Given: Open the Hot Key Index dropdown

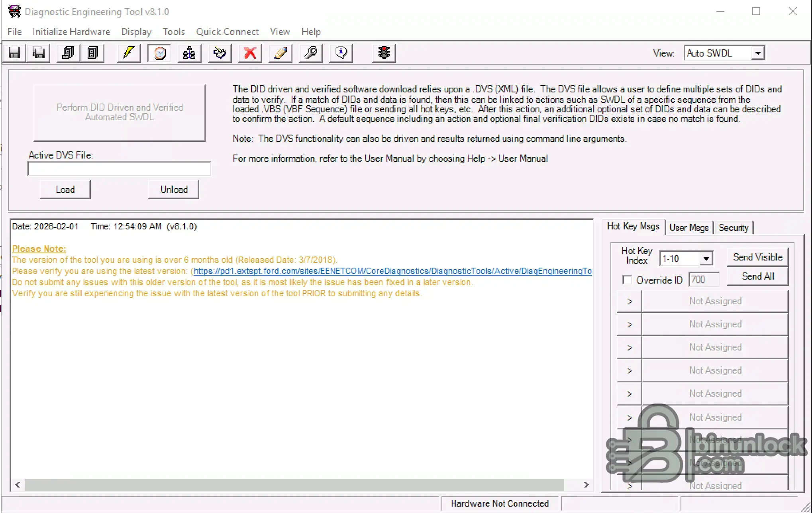Looking at the screenshot, I should point(707,258).
